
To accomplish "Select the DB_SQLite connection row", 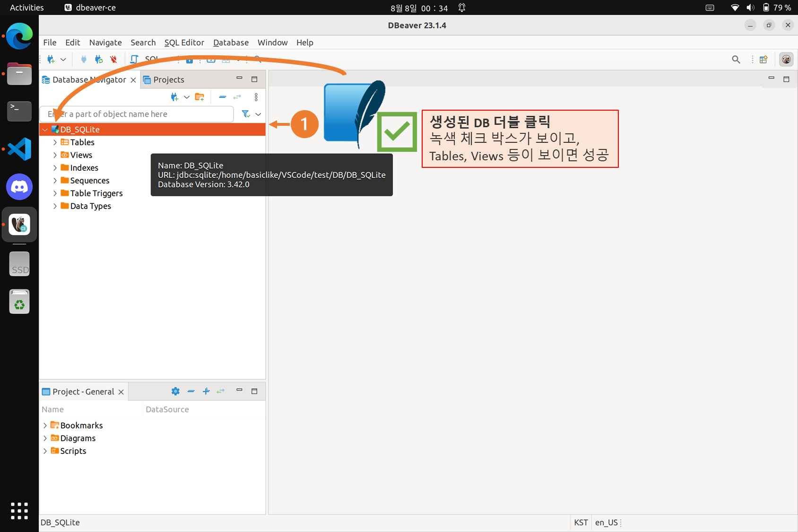I will [x=152, y=130].
